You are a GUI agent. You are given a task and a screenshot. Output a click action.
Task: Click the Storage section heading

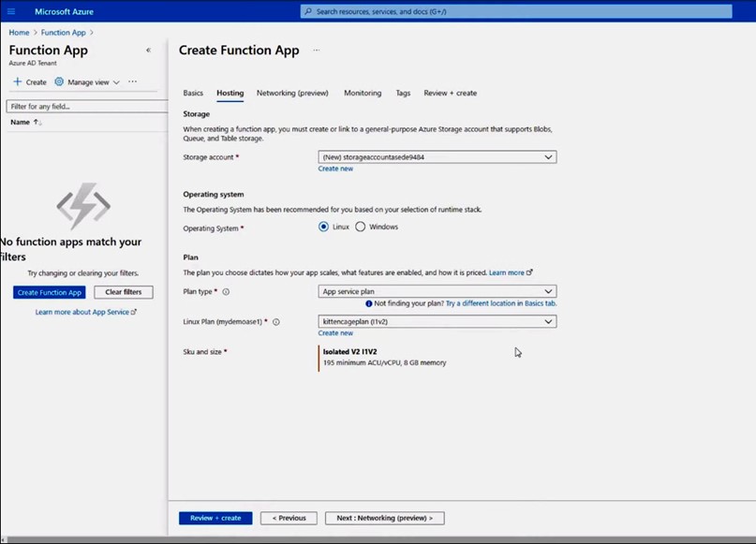coord(196,114)
